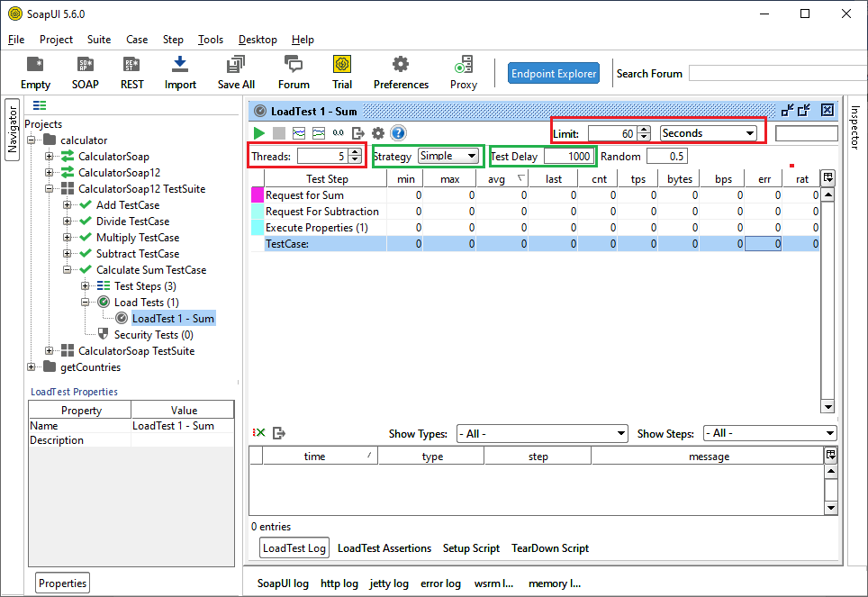868x597 pixels.
Task: Open the Forum toolbar icon
Action: 294,65
